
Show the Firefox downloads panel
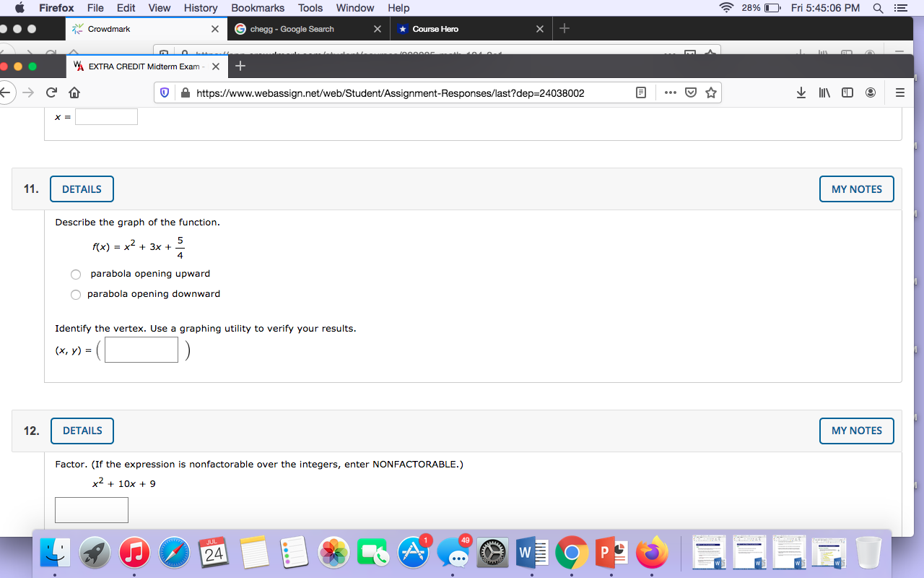coord(801,93)
